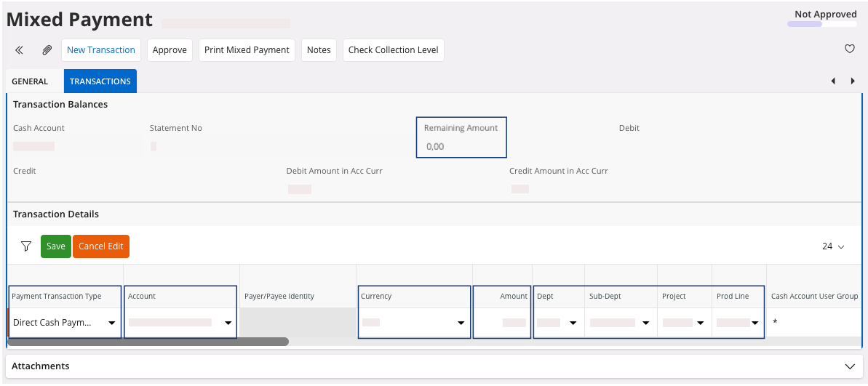Click the right arrow tab scroller

coord(852,81)
